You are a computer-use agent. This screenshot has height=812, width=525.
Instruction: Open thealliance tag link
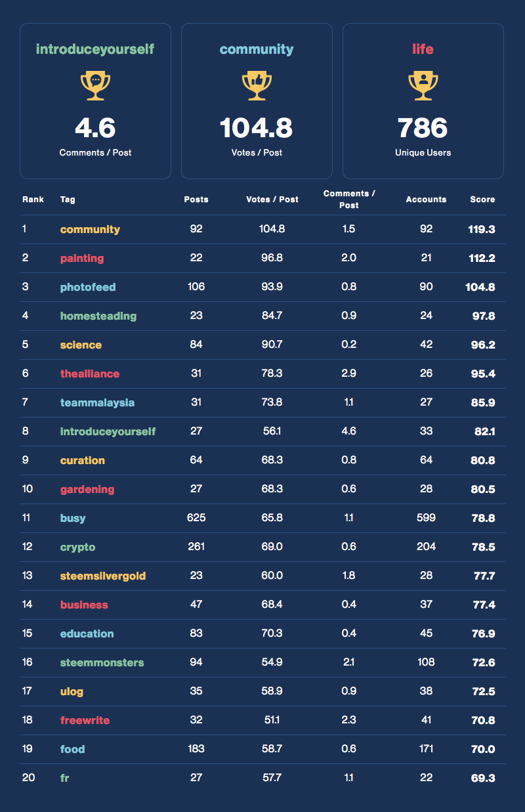pos(90,374)
